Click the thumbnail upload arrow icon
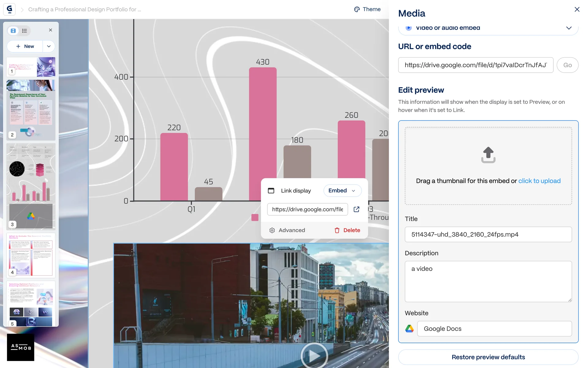Image resolution: width=588 pixels, height=368 pixels. (x=488, y=155)
